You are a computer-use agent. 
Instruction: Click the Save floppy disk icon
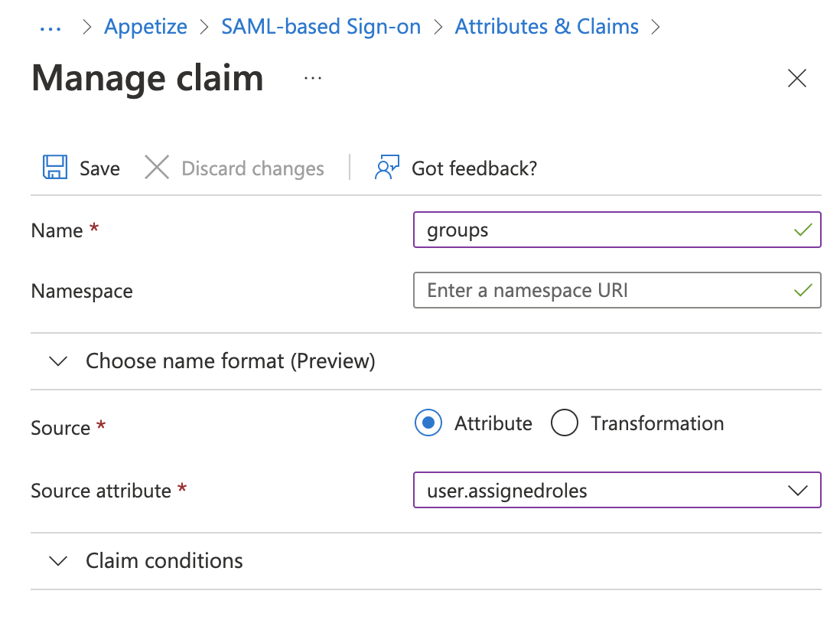point(54,168)
